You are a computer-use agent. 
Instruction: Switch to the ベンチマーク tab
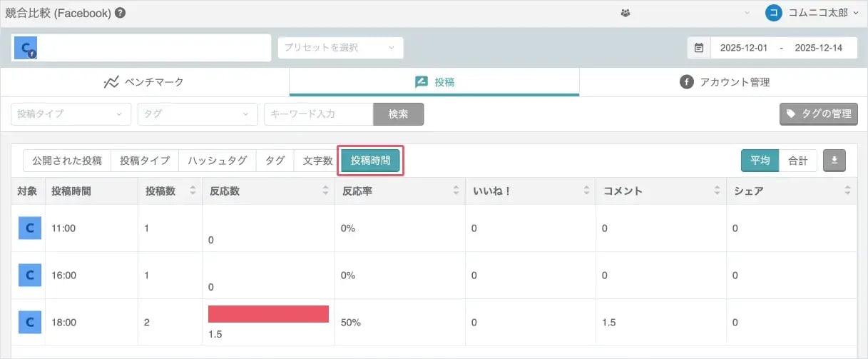click(145, 82)
